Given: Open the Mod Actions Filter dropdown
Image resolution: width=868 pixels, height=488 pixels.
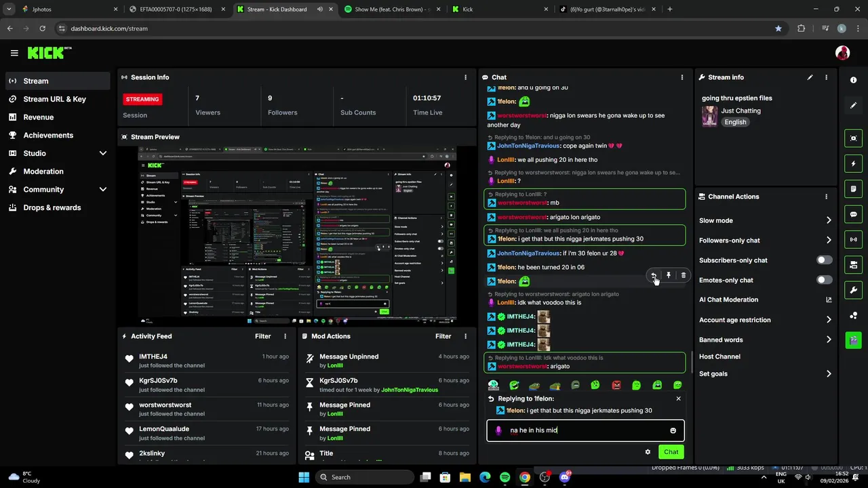Looking at the screenshot, I should pos(443,336).
